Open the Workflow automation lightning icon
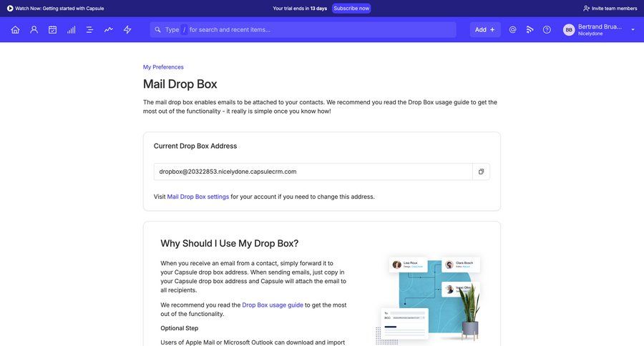The height and width of the screenshot is (346, 644). point(127,29)
